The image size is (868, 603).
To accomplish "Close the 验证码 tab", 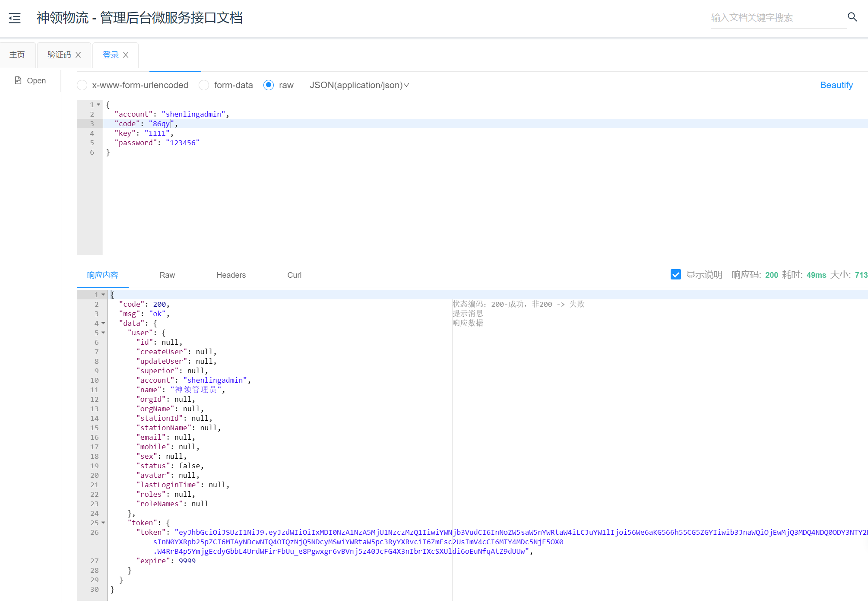I will (78, 55).
